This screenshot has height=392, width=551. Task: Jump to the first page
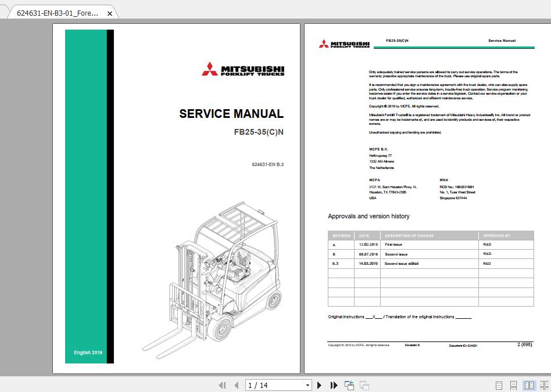click(x=223, y=385)
